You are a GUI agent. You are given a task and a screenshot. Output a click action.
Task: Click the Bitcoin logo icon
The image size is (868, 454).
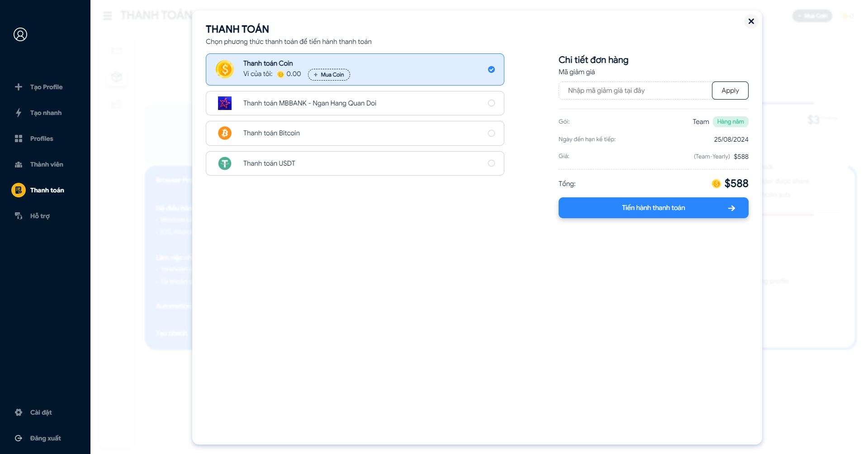point(225,133)
